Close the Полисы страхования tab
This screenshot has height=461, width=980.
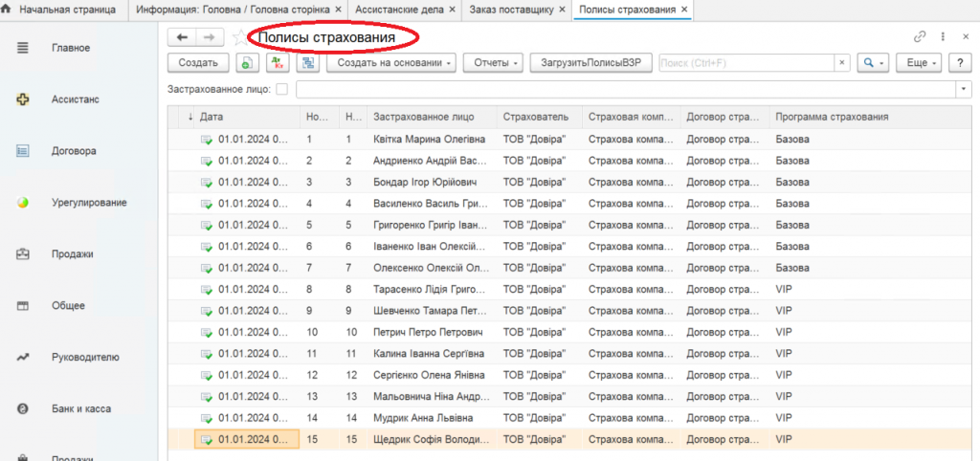click(684, 10)
